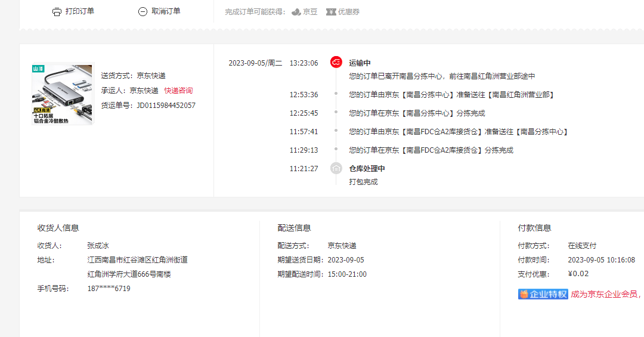Open the 快递咨询 courier inquiry link

(x=179, y=91)
